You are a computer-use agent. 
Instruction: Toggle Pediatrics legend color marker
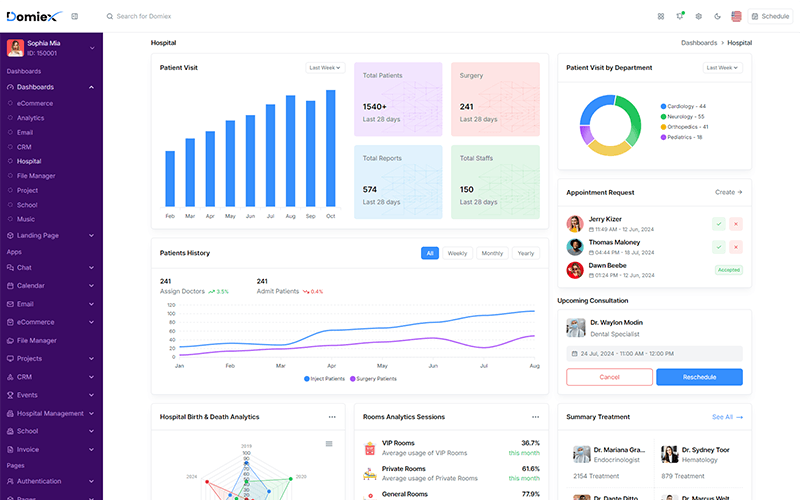coord(663,137)
